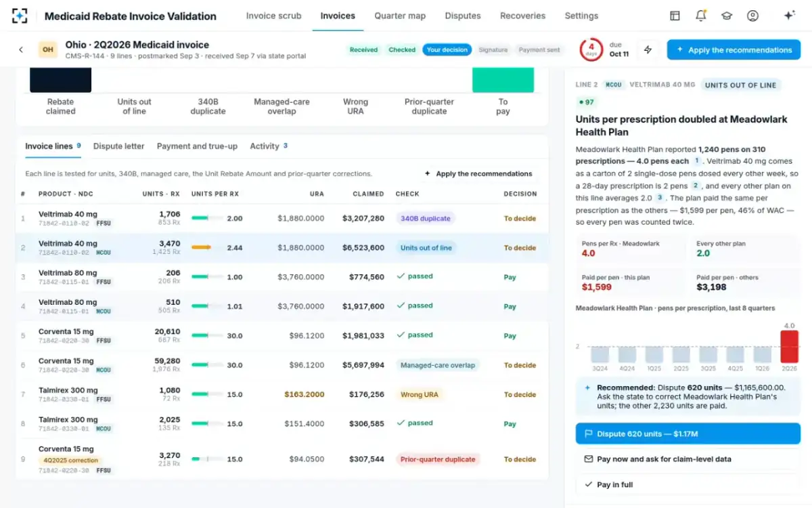Switch to the Quarter map tab
This screenshot has height=508, width=812.
point(400,16)
